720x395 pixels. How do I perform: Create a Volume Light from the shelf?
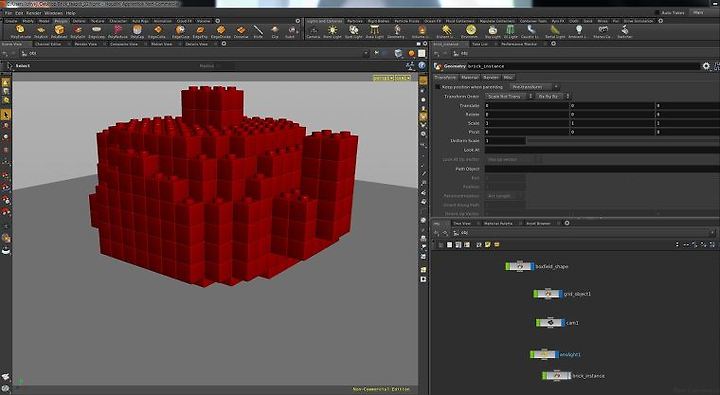click(421, 32)
